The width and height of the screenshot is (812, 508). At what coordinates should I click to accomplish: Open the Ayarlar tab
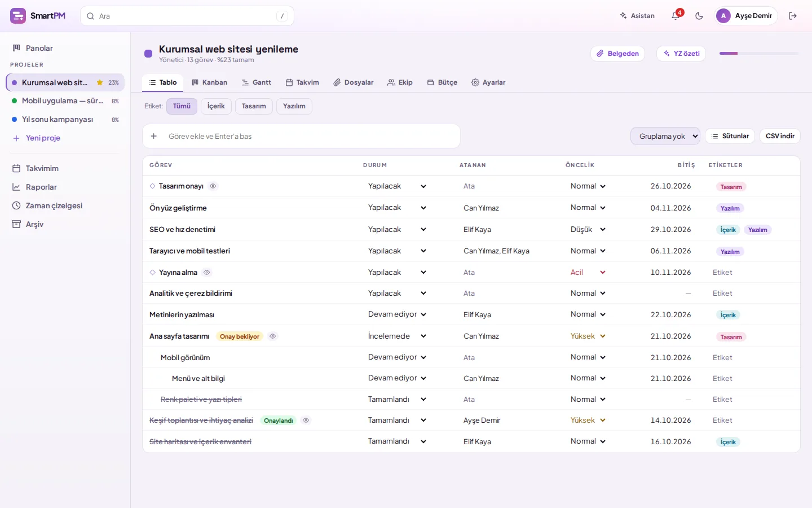(488, 82)
